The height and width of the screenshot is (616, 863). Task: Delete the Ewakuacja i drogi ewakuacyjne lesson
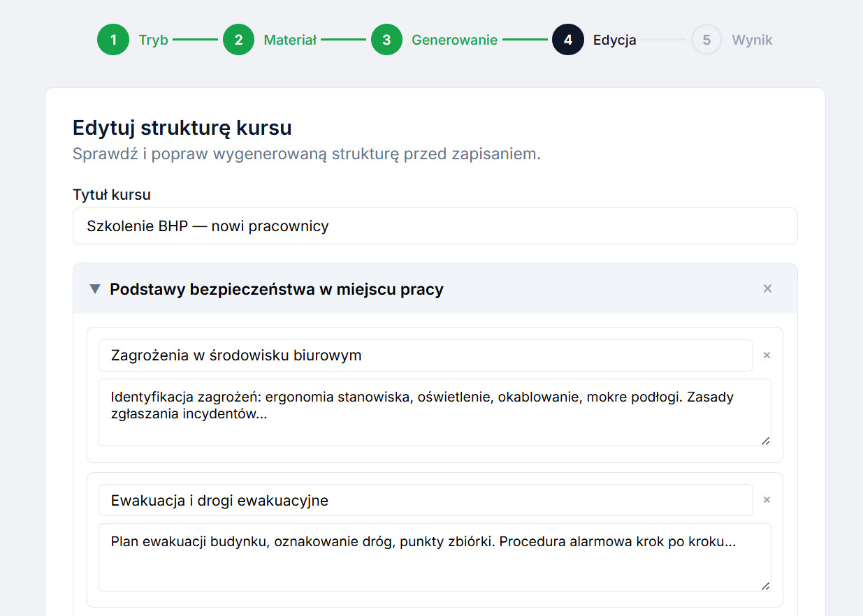tap(767, 500)
